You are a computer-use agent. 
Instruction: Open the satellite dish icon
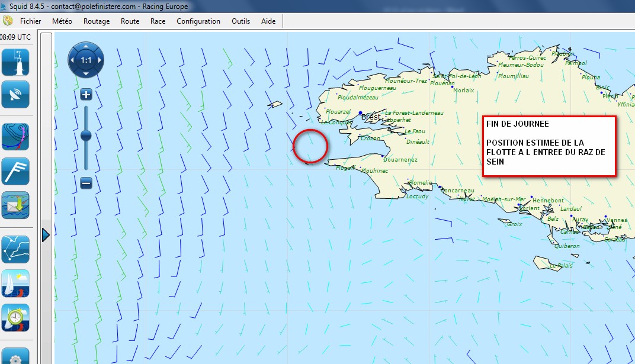[15, 94]
